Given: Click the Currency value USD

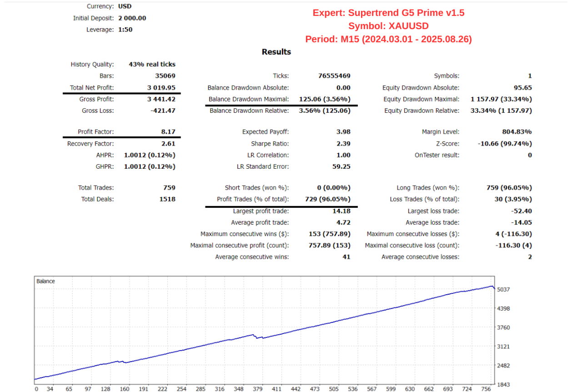Looking at the screenshot, I should (x=125, y=6).
